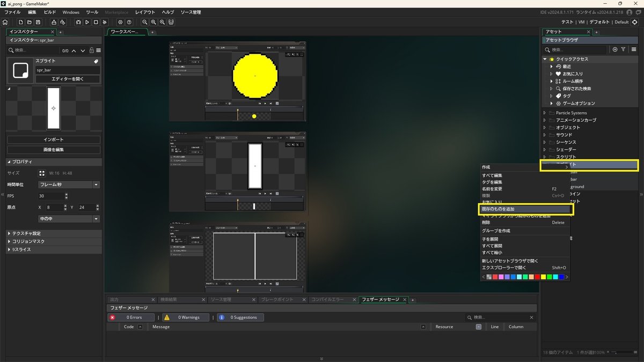Stop the game using the Stop icon
The image size is (644, 362).
click(96, 22)
